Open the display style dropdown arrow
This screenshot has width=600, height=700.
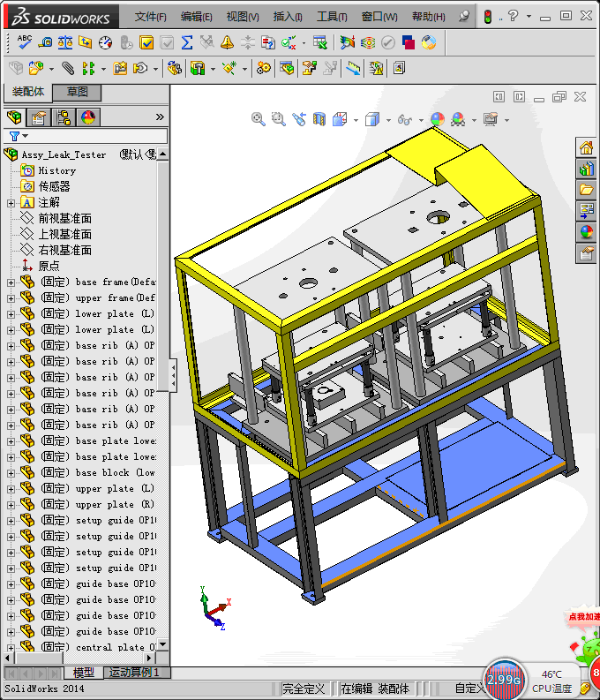388,120
